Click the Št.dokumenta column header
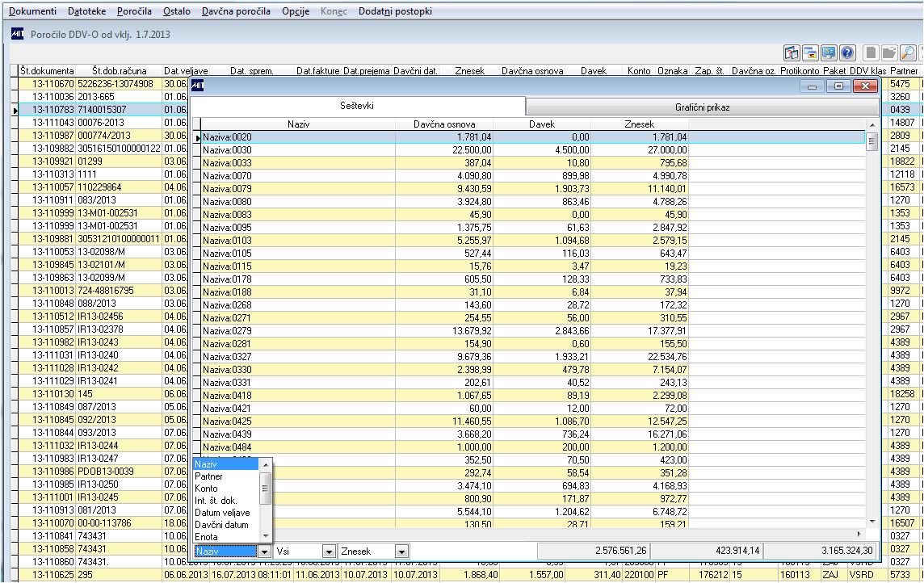The width and height of the screenshot is (924, 583). [47, 71]
